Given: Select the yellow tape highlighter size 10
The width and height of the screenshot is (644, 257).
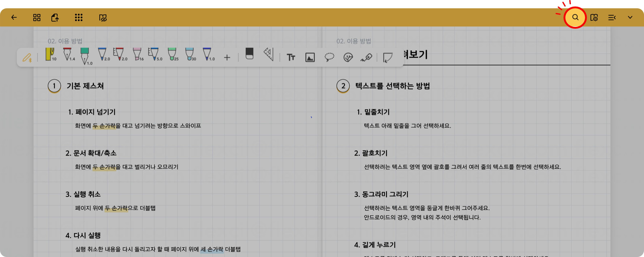Looking at the screenshot, I should (50, 55).
